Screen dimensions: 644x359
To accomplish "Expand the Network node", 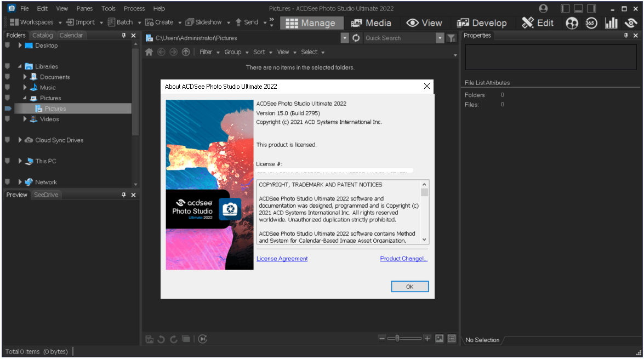I will [x=20, y=182].
